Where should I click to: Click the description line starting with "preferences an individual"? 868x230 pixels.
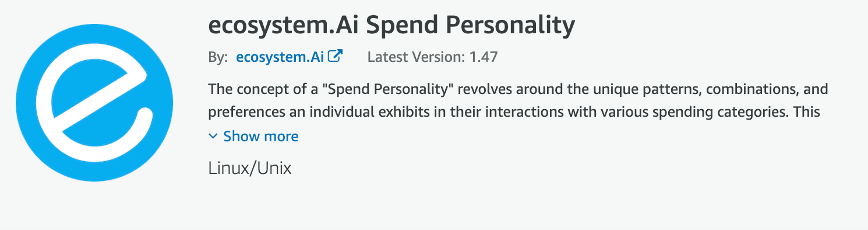[x=514, y=111]
